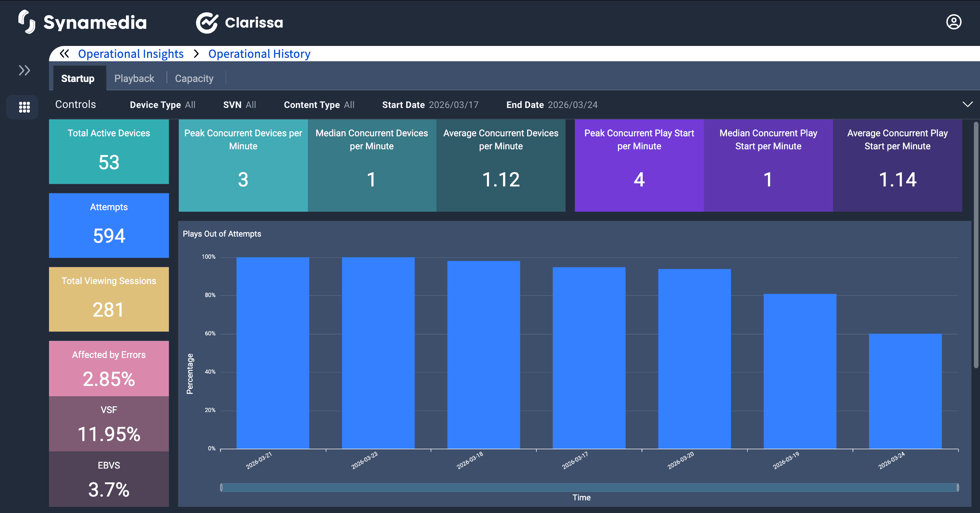980x513 pixels.
Task: Open Operational History breadcrumb link
Action: pyautogui.click(x=259, y=54)
